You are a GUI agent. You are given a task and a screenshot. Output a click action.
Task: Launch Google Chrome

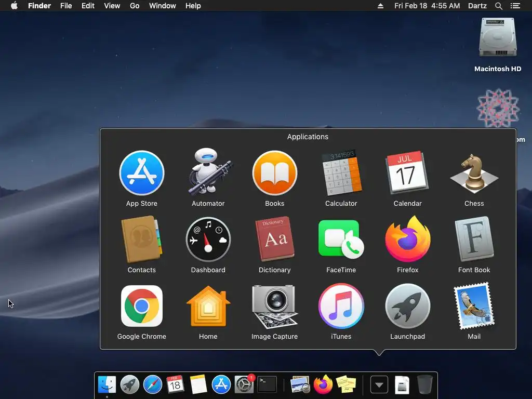pos(141,306)
